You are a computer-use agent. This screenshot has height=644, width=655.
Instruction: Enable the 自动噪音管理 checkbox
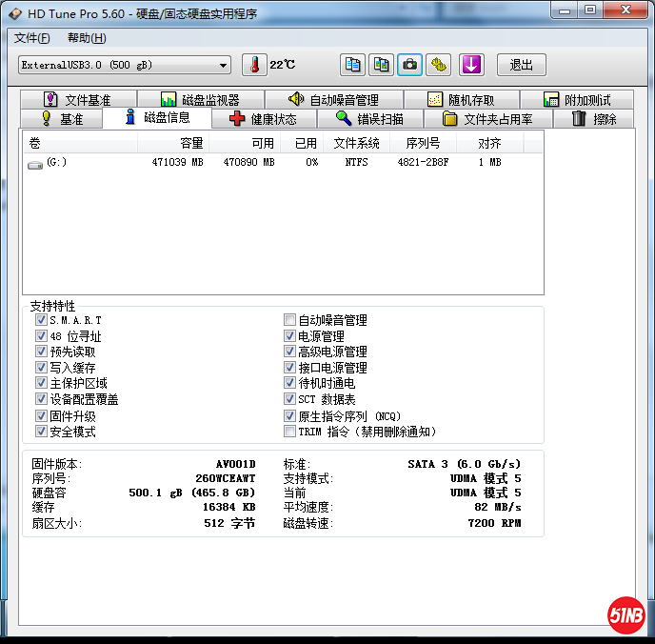pyautogui.click(x=290, y=321)
